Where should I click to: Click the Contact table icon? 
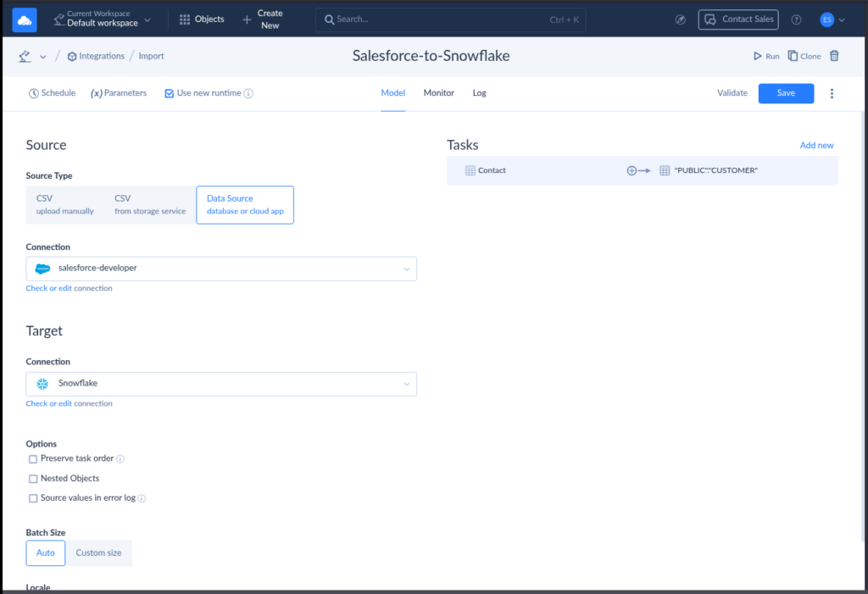click(470, 170)
